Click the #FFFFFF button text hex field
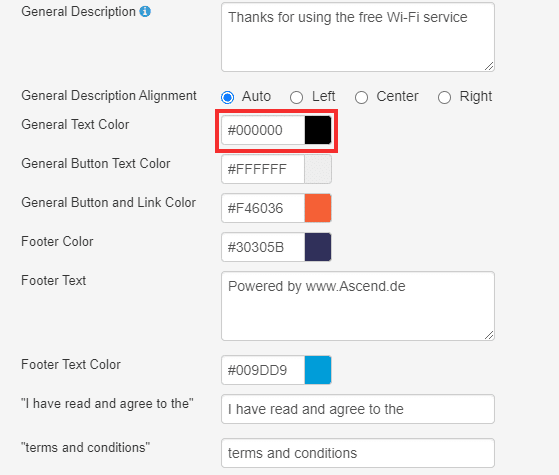 [263, 169]
